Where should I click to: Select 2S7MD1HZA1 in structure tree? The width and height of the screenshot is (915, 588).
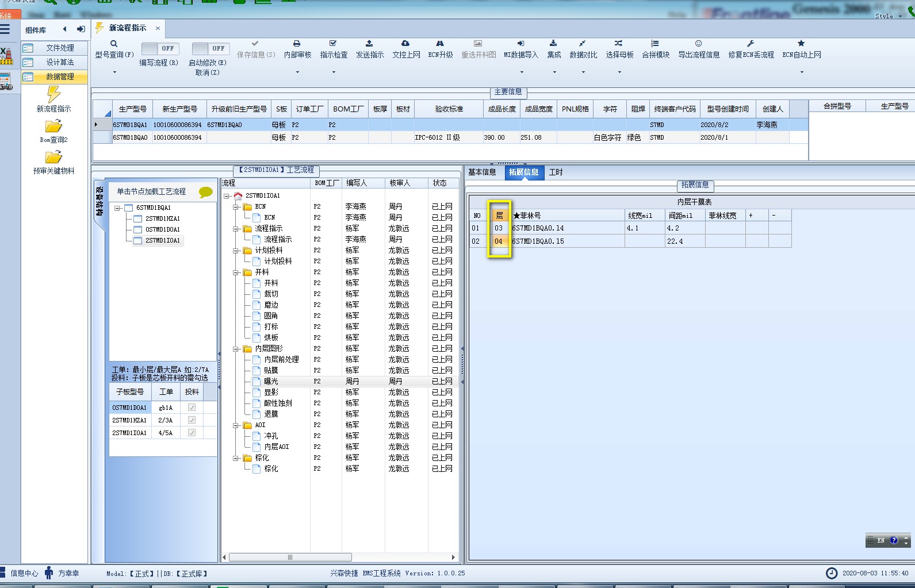tap(162, 219)
